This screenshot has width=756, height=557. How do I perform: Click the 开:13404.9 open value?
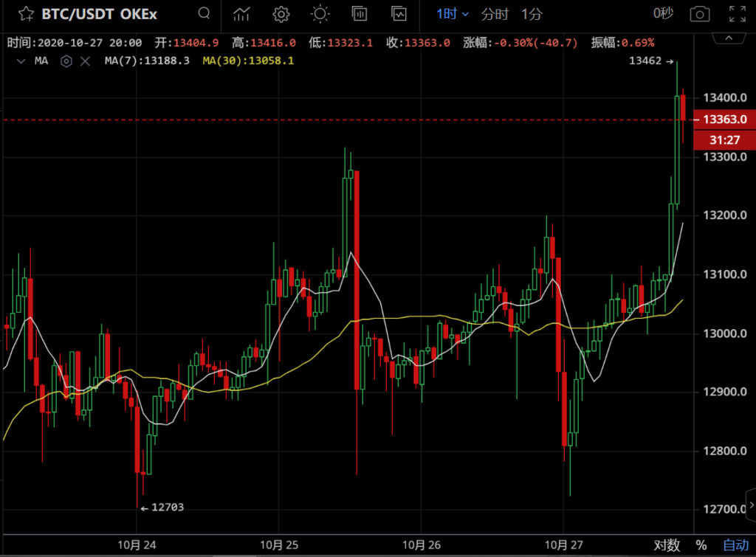point(187,43)
